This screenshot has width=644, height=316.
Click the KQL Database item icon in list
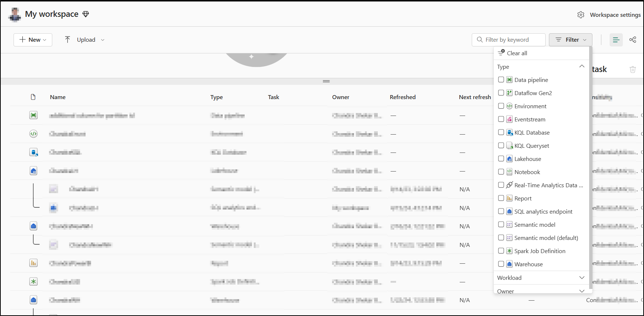point(34,152)
